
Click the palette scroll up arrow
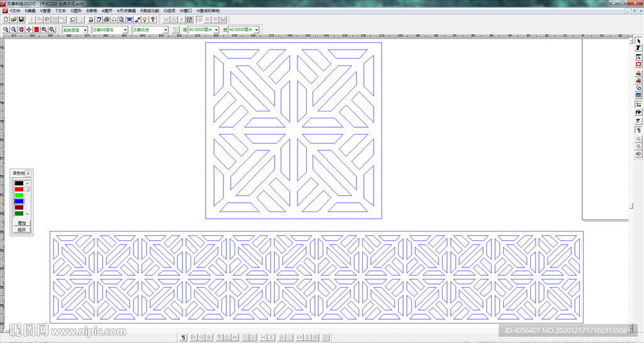coord(28,183)
